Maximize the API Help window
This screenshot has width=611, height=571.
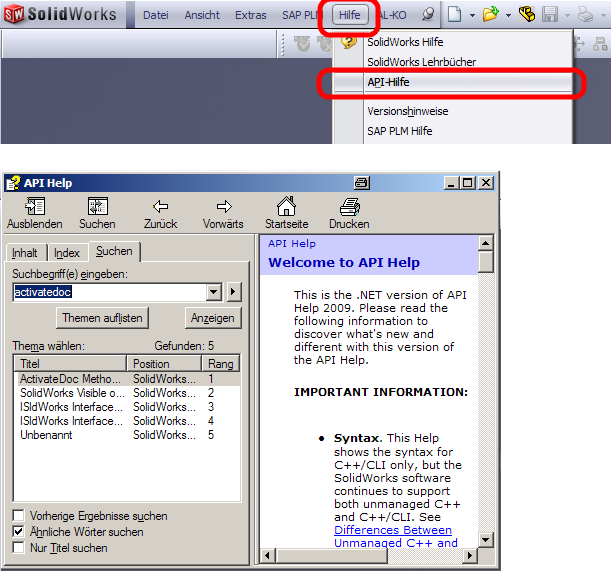(467, 183)
